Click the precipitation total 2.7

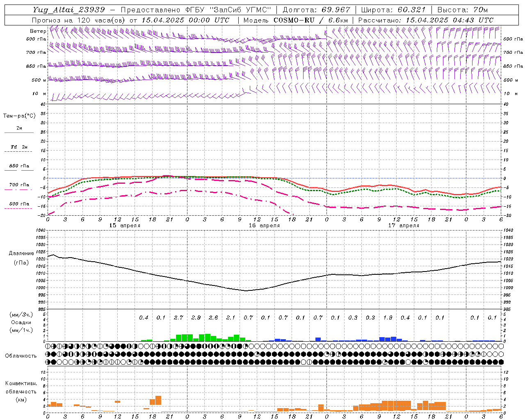click(x=178, y=317)
